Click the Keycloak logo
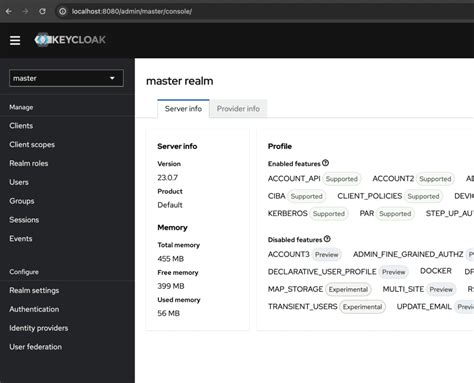This screenshot has width=474, height=383. click(x=70, y=40)
